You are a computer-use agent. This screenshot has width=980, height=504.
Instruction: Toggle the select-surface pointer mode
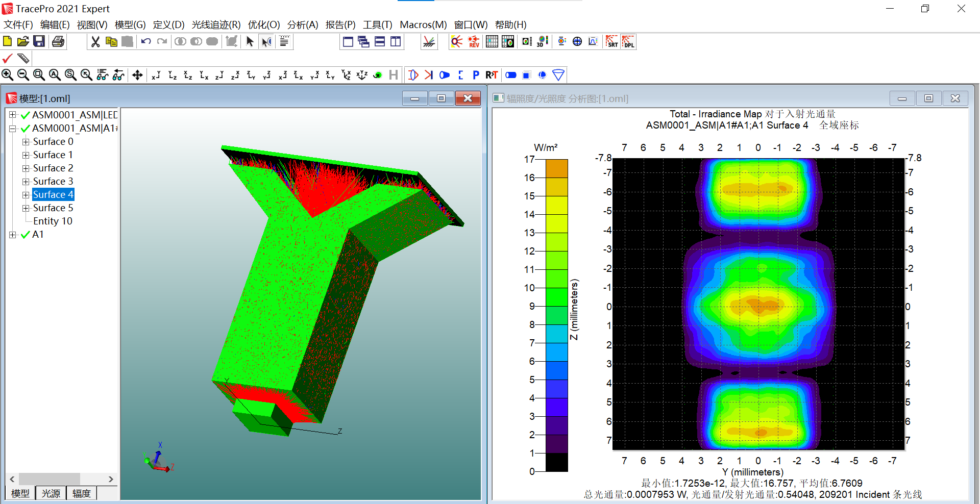click(266, 41)
